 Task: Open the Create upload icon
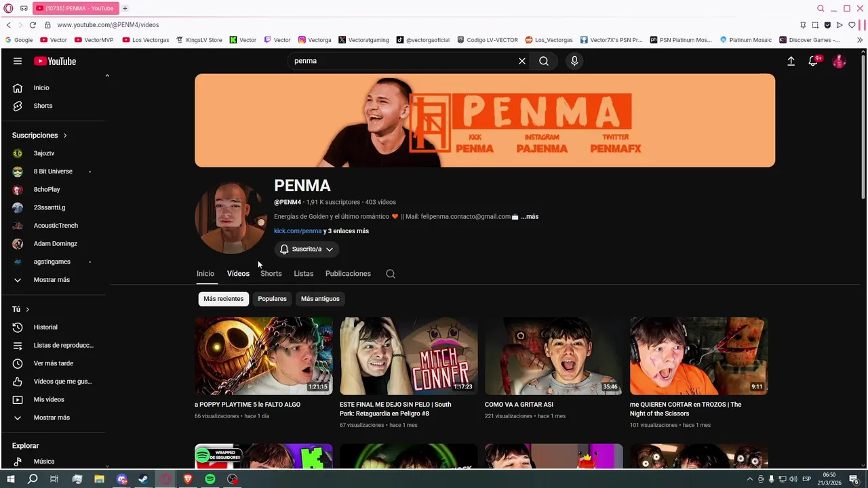[x=791, y=61]
